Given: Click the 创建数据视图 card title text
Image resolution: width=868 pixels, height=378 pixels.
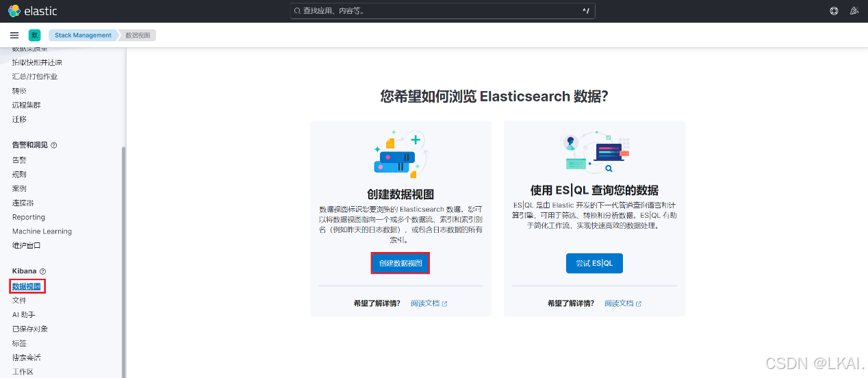Looking at the screenshot, I should [x=400, y=194].
